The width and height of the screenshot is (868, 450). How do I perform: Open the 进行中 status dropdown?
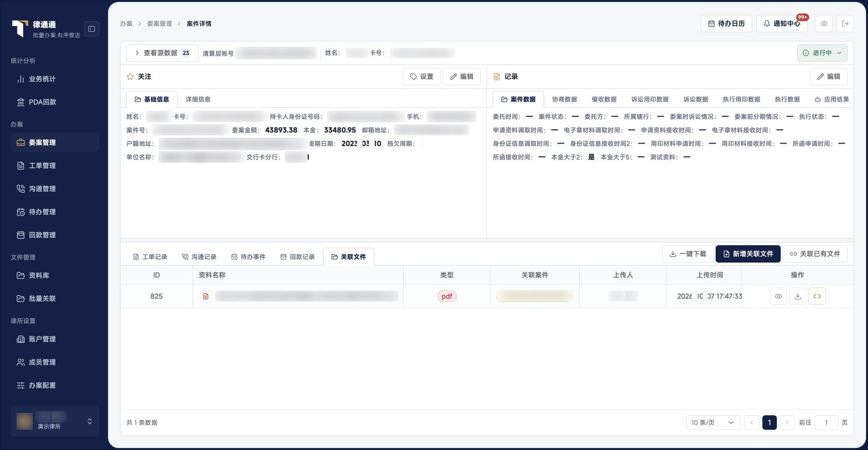pos(822,53)
